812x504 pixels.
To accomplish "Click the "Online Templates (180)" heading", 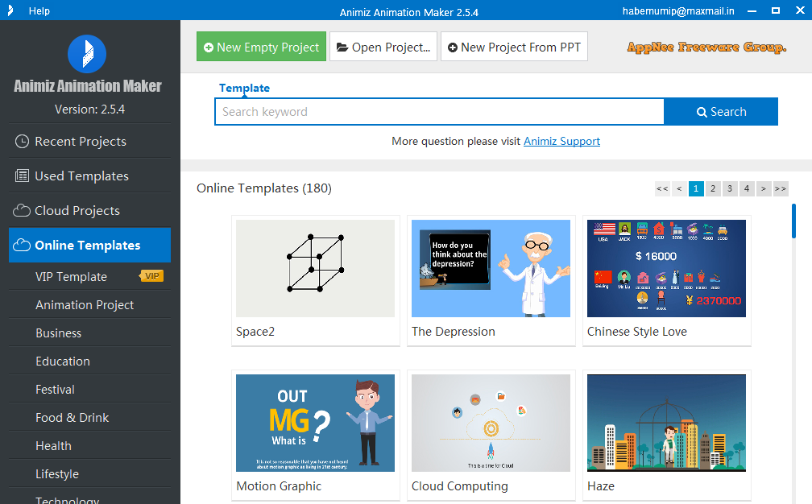I will click(x=264, y=188).
